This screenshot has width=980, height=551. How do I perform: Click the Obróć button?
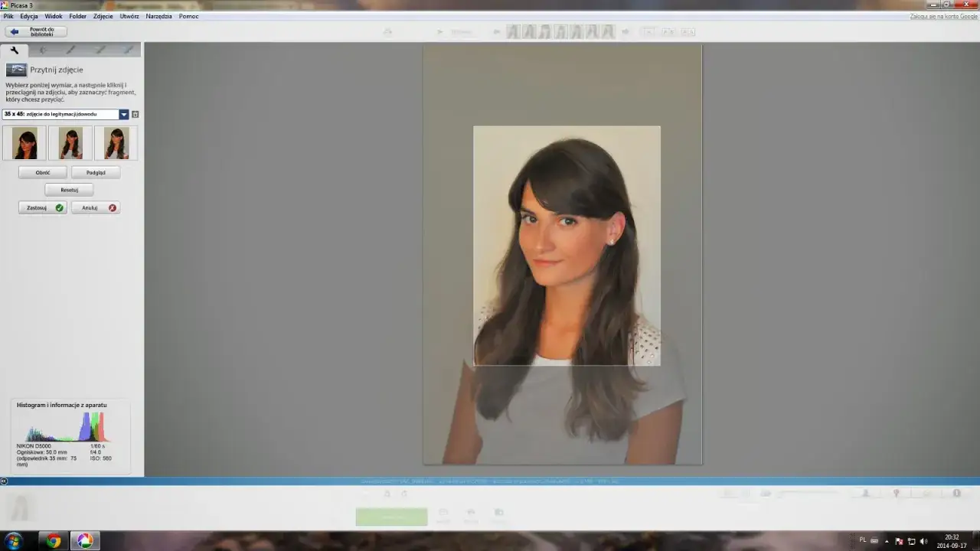click(x=42, y=172)
